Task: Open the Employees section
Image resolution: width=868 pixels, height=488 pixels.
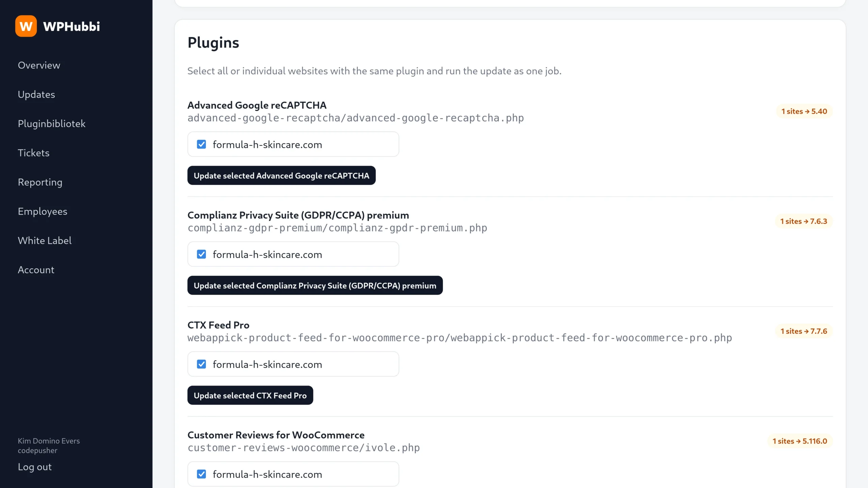Action: click(x=42, y=211)
